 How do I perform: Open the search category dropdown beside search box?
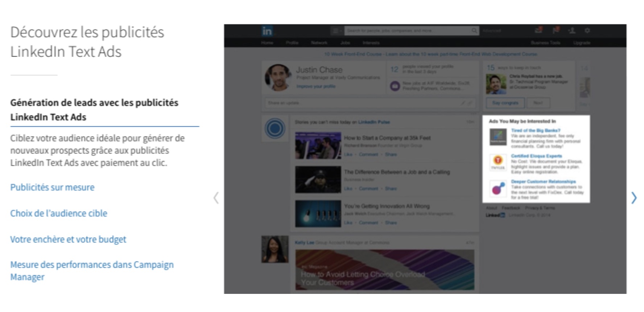(x=337, y=31)
